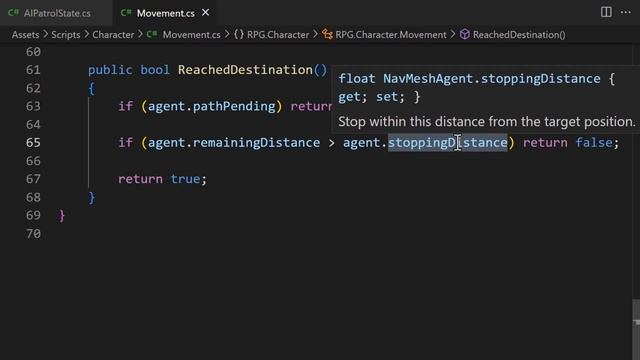Image resolution: width=640 pixels, height=360 pixels.
Task: Expand breadcrumb chevron after Character
Action: click(140, 34)
